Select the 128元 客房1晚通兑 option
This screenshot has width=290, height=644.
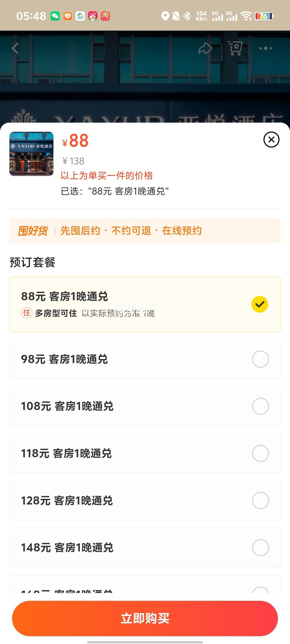click(145, 500)
